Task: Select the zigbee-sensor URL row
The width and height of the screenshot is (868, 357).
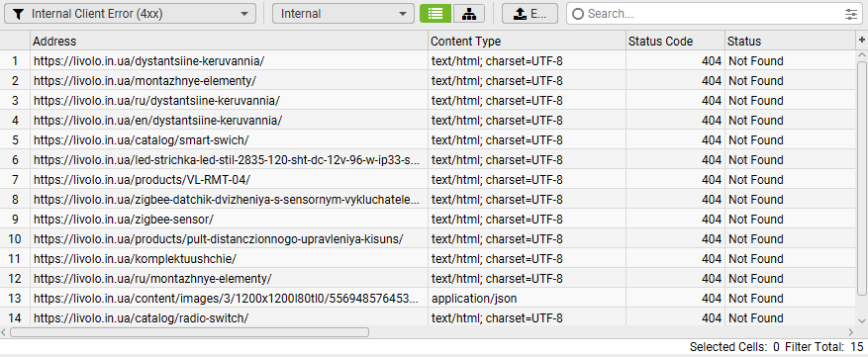Action: [x=428, y=220]
